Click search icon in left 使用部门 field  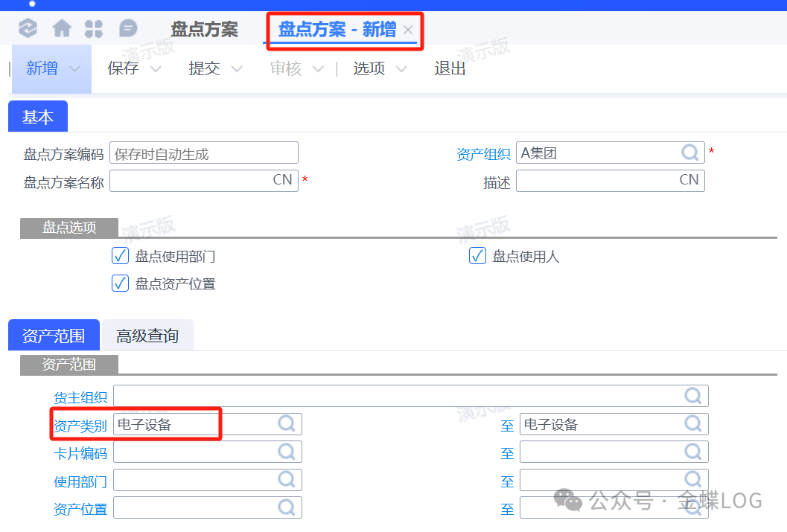pos(287,480)
